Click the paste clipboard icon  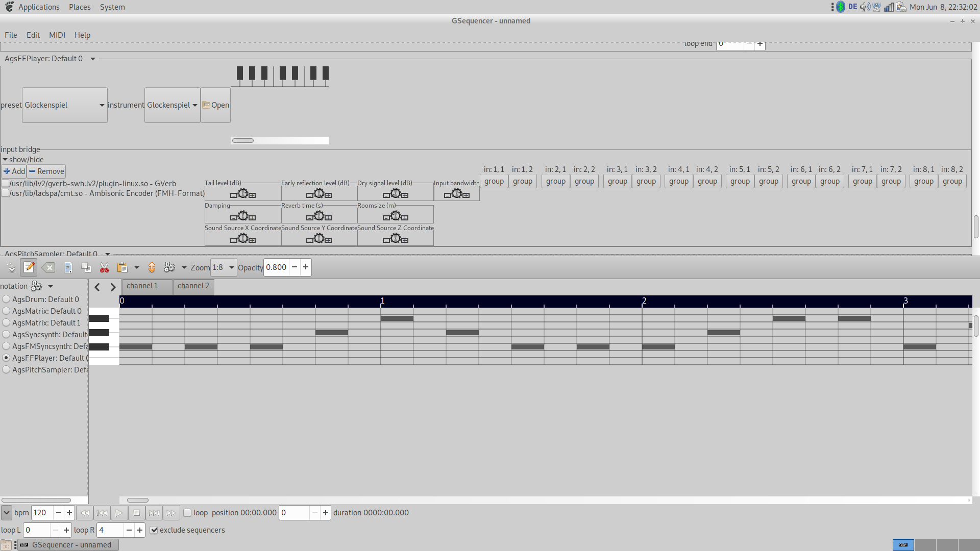tap(122, 267)
